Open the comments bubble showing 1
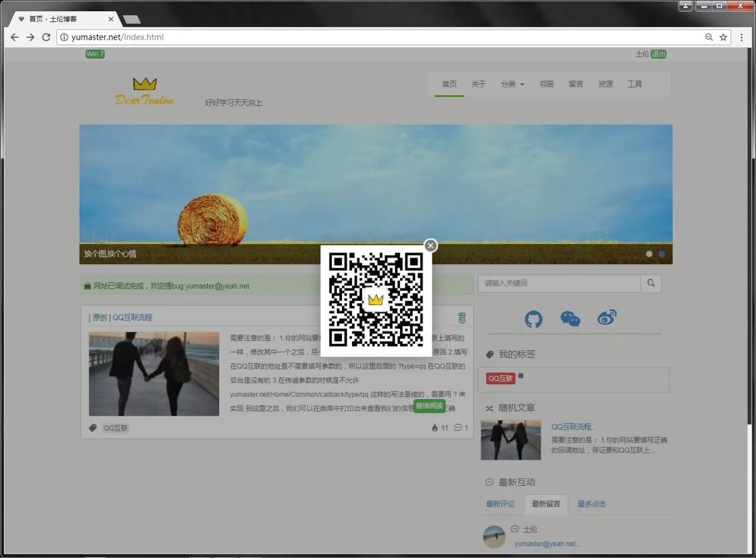 (458, 428)
